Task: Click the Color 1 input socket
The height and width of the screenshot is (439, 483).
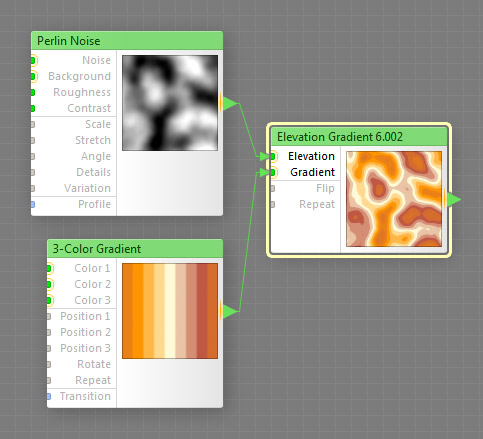Action: point(49,268)
